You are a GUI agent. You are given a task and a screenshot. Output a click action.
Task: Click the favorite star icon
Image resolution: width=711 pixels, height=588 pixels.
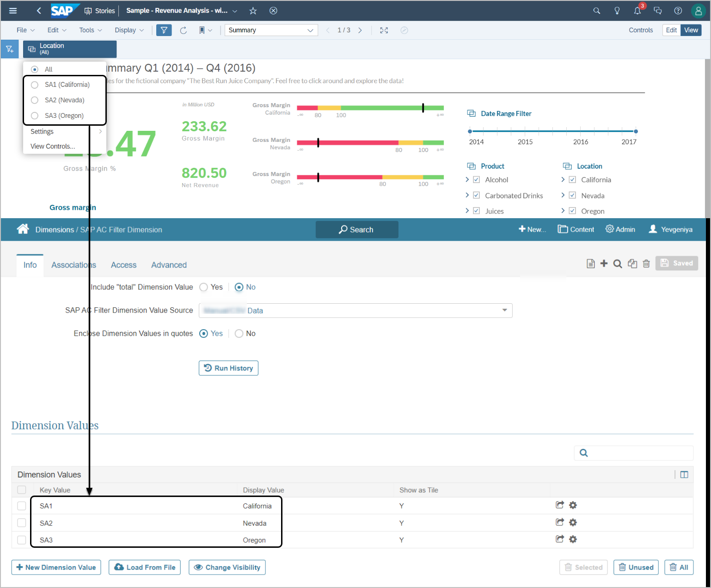tap(253, 11)
